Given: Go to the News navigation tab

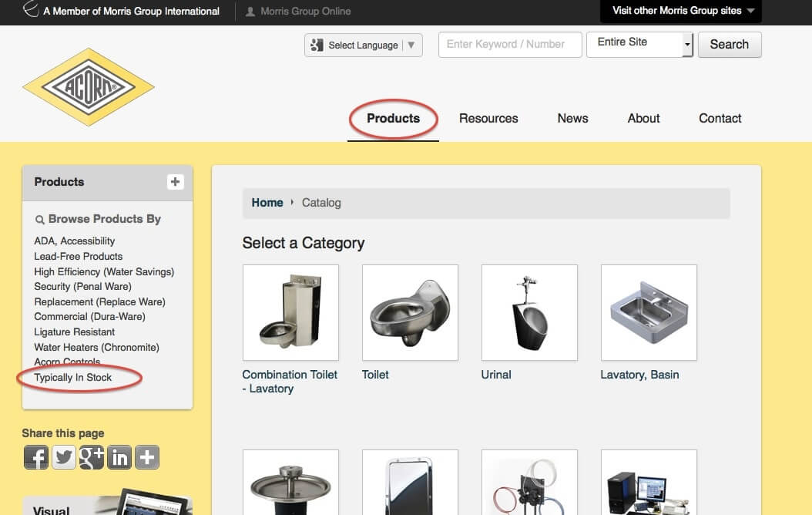Looking at the screenshot, I should click(x=572, y=118).
